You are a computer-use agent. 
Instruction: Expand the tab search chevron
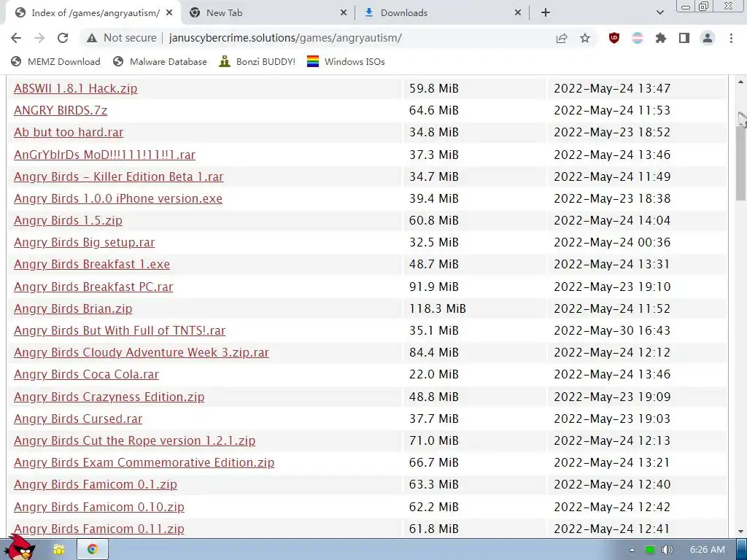click(x=659, y=13)
